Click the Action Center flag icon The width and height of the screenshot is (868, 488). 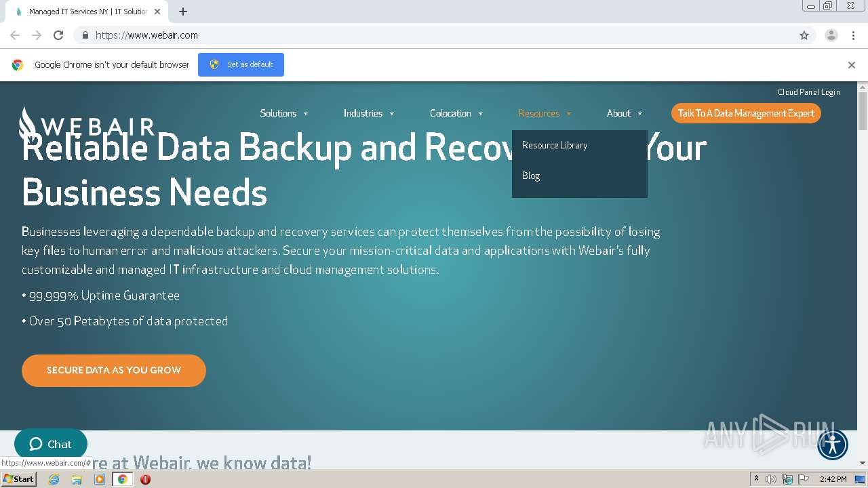tap(804, 479)
